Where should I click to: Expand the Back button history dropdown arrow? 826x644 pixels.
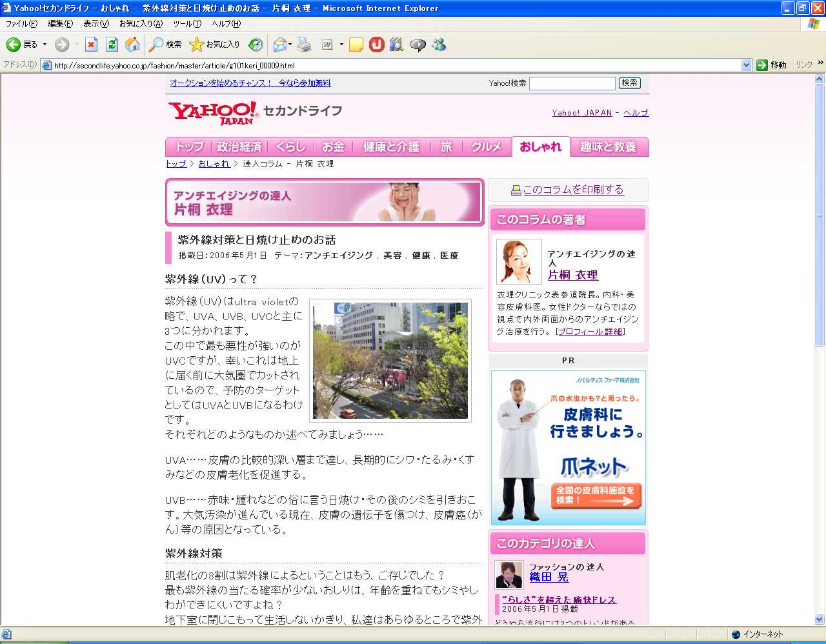coord(45,45)
